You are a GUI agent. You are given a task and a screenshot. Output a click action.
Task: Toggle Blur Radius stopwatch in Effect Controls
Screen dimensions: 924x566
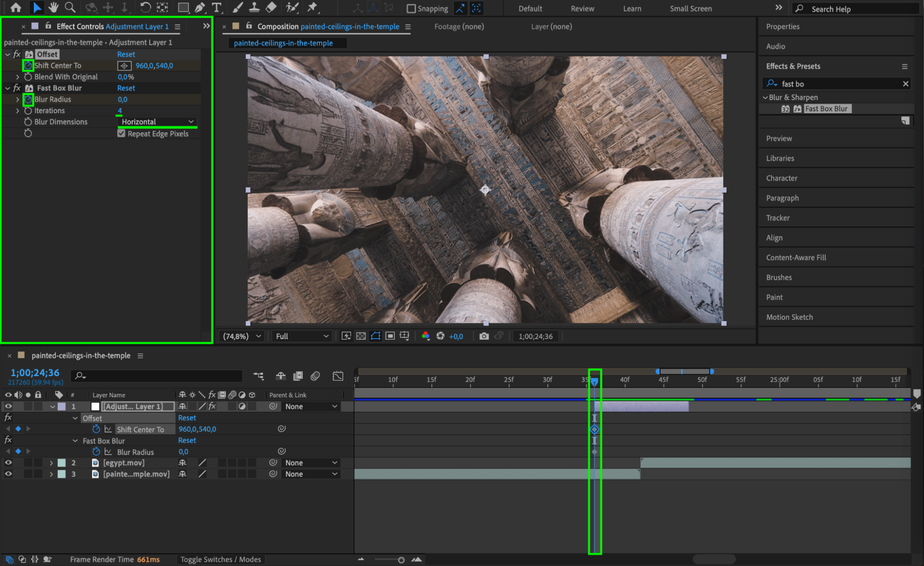(28, 99)
